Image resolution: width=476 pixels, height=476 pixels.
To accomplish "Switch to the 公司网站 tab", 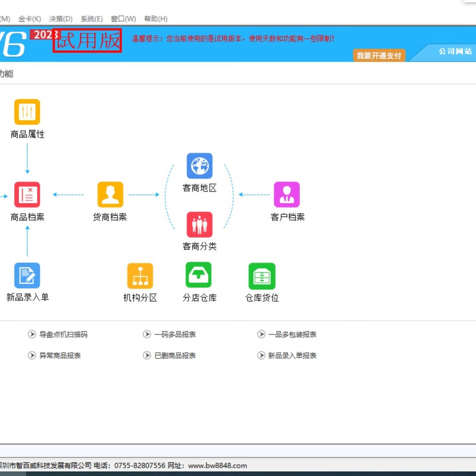I will tap(455, 52).
